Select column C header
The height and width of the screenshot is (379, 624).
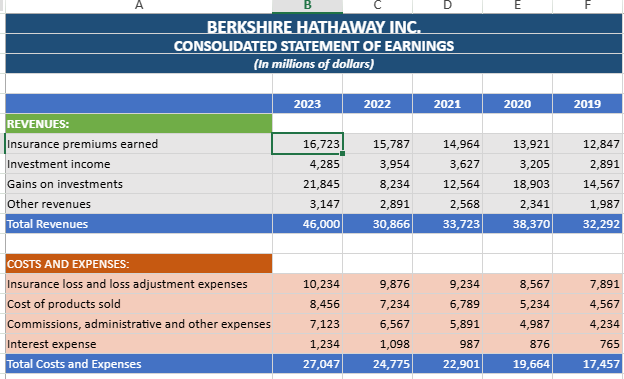pyautogui.click(x=377, y=6)
